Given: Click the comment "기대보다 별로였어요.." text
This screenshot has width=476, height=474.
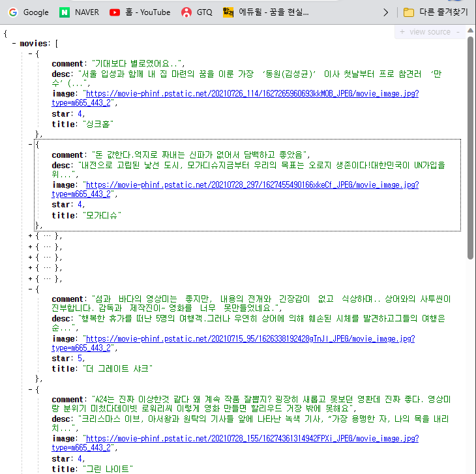Looking at the screenshot, I should (x=137, y=64).
